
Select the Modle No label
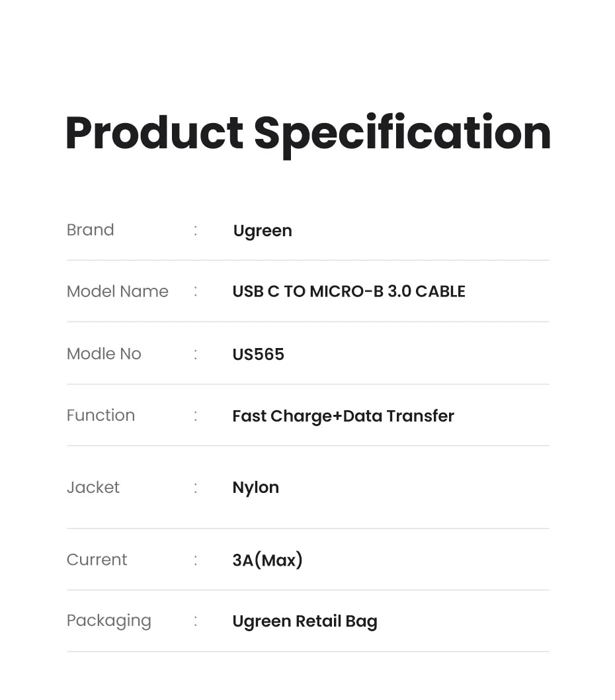[x=104, y=354]
